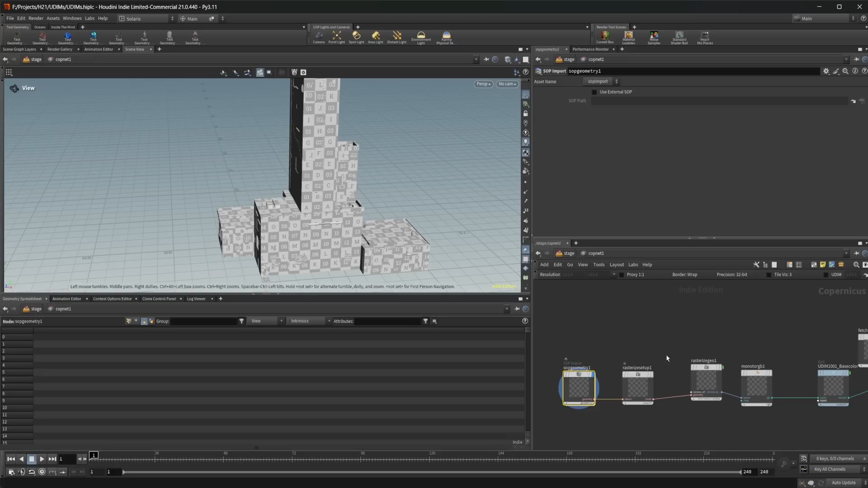Switch to the Scene Graph Layers tab
Image resolution: width=868 pixels, height=488 pixels.
pyautogui.click(x=19, y=49)
